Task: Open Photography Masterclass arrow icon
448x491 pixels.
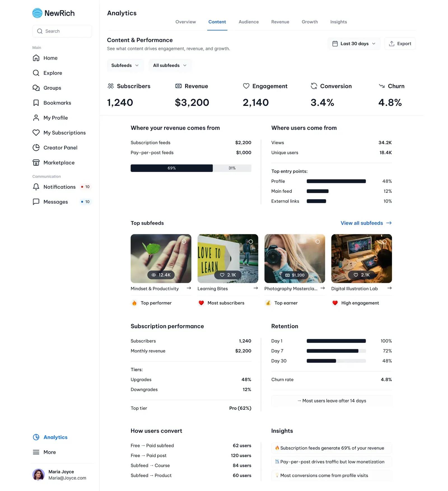Action: [x=323, y=288]
